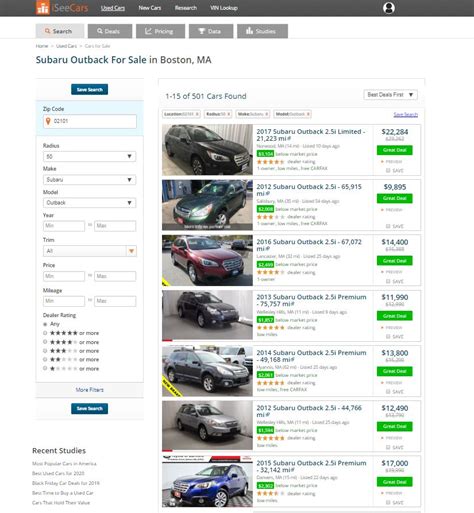This screenshot has height=513, width=474.
Task: Open the Used Cars menu
Action: [x=113, y=8]
